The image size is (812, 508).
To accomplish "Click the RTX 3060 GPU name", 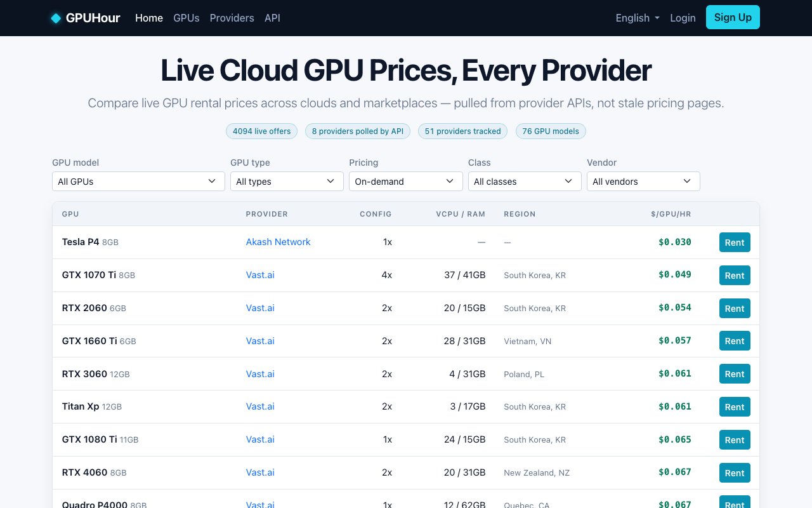I will 84,374.
